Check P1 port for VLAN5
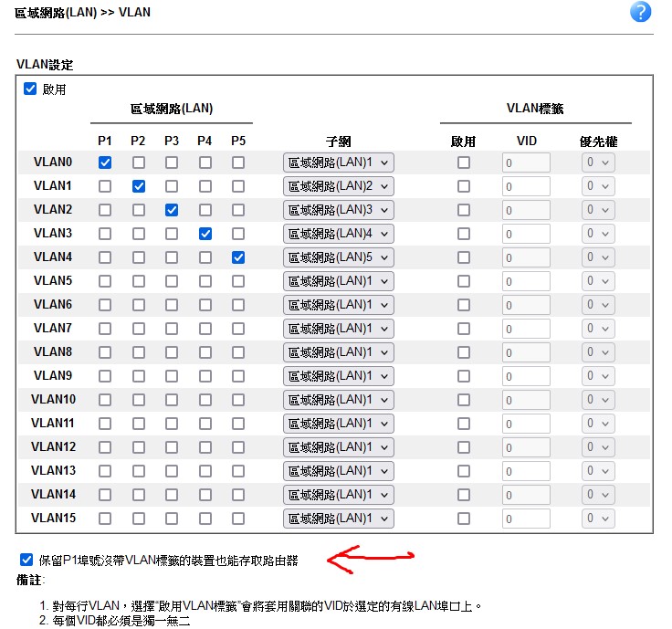This screenshot has width=672, height=629. pyautogui.click(x=105, y=281)
